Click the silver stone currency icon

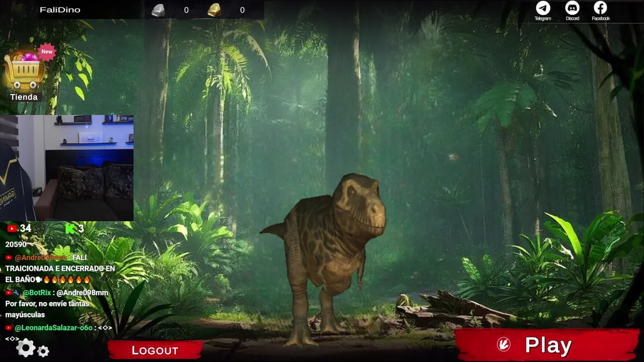coord(158,10)
